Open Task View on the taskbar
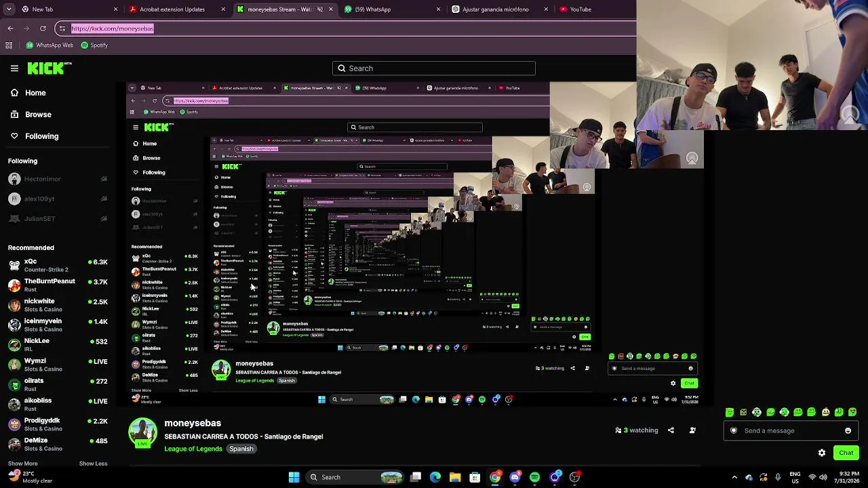Screen dimensions: 868x488 pos(416,477)
